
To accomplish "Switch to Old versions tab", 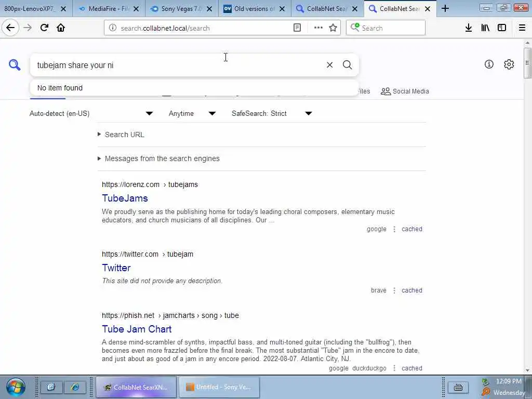I will 255,8.
